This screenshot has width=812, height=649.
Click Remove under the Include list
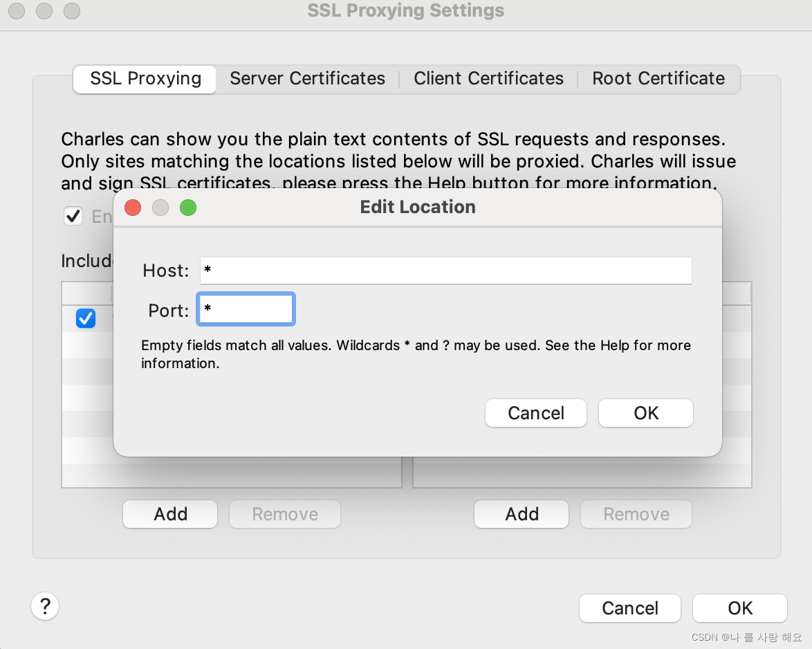tap(285, 514)
